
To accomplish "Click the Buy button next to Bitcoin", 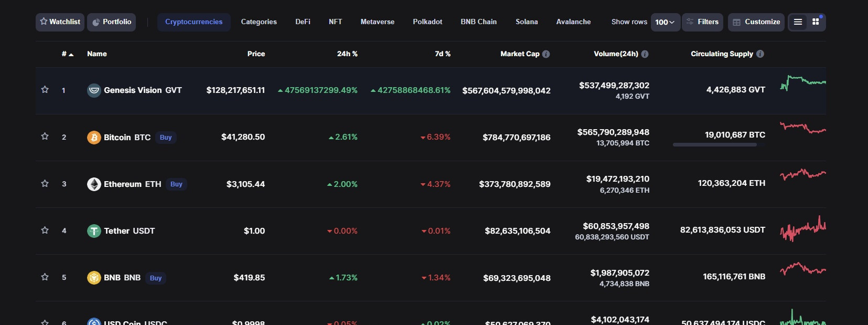I will coord(166,138).
